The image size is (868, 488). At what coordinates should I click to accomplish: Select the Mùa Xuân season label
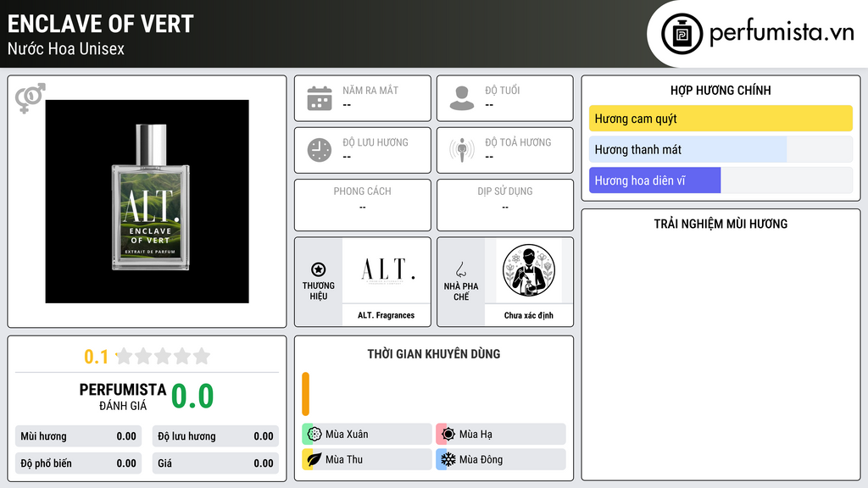coord(347,435)
